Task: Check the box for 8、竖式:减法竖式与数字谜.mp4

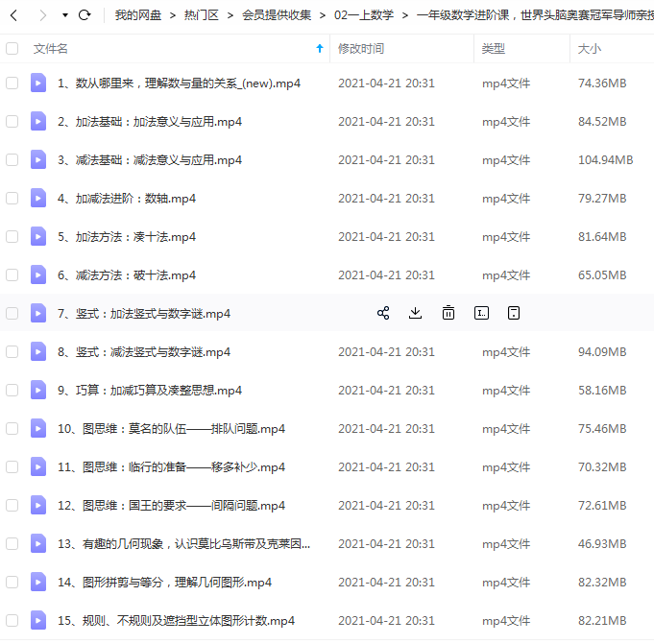Action: (x=12, y=351)
